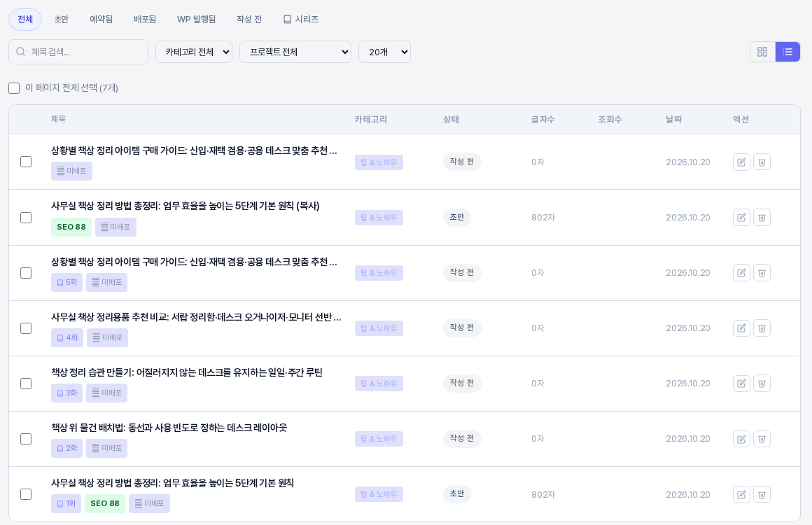Open the 프로젝트 전체 dropdown
812x525 pixels.
(295, 52)
